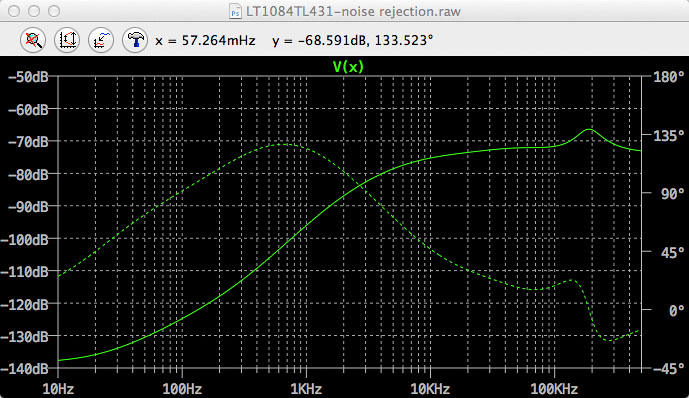Click the window title LT1084TL431-noise rejection.raw
Screen dimensions: 689x398
[x=353, y=11]
